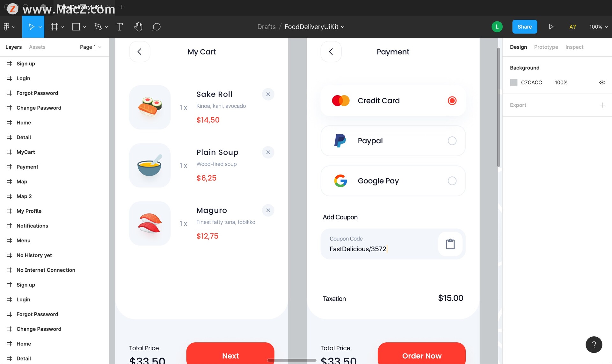612x364 pixels.
Task: Toggle background color visibility eye icon
Action: (602, 82)
